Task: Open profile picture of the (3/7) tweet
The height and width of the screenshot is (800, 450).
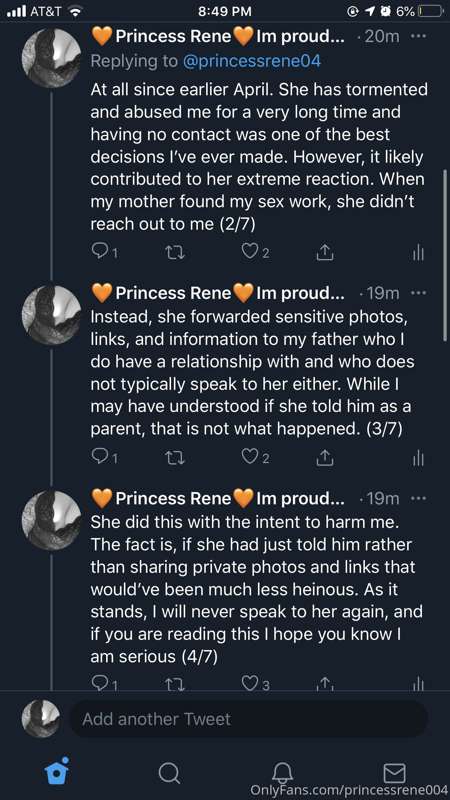Action: pos(51,315)
